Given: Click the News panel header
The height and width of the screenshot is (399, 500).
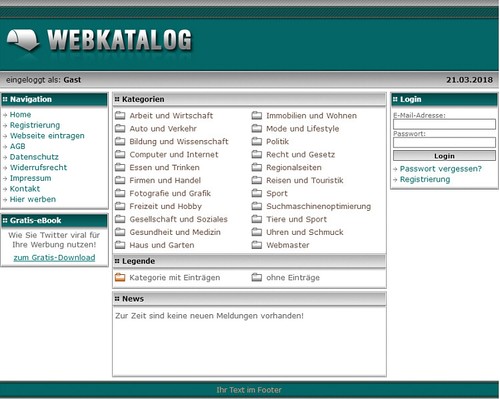Looking at the screenshot, I should pyautogui.click(x=250, y=299).
